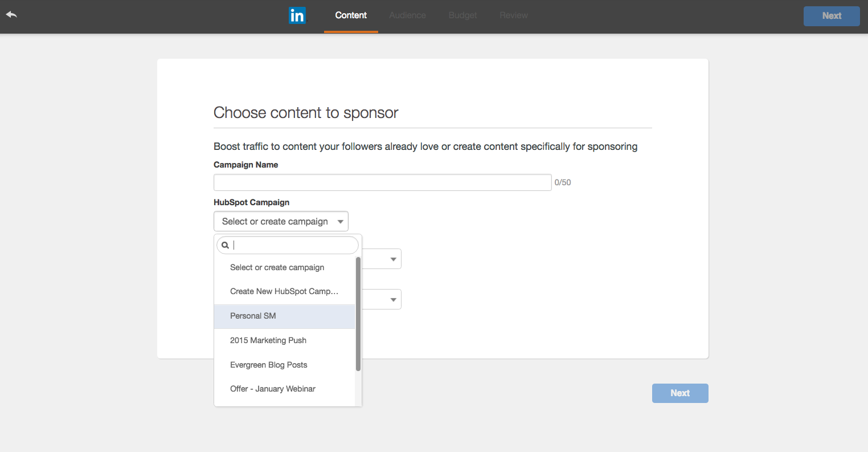Image resolution: width=868 pixels, height=452 pixels.
Task: Go to the Budget tab
Action: pos(462,15)
